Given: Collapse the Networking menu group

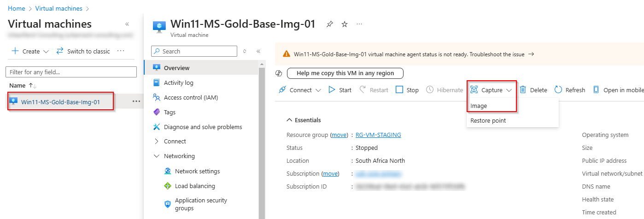Looking at the screenshot, I should coord(157,156).
